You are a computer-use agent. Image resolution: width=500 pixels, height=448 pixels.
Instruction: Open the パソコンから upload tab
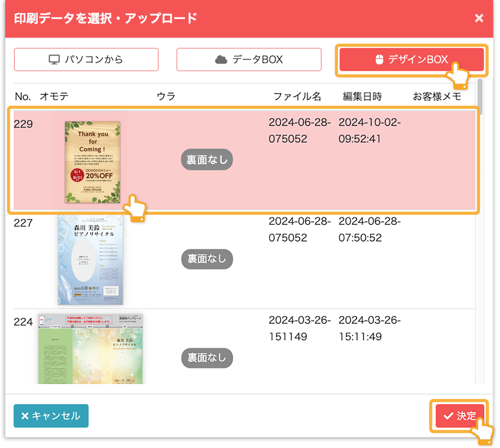pos(86,59)
